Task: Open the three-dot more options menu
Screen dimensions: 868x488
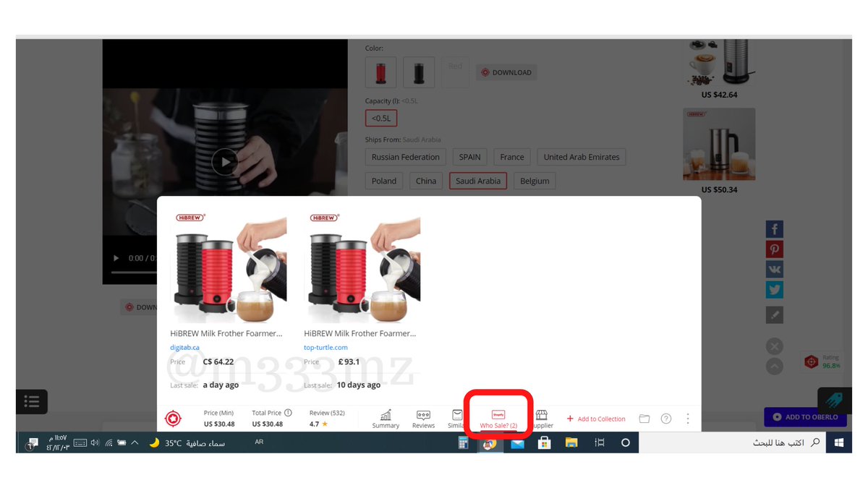Action: click(687, 419)
